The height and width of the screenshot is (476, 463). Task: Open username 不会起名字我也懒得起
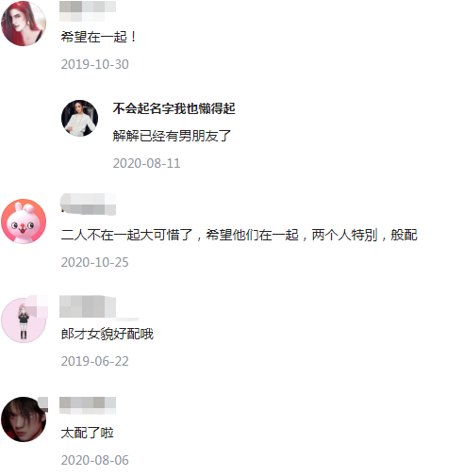coord(174,108)
